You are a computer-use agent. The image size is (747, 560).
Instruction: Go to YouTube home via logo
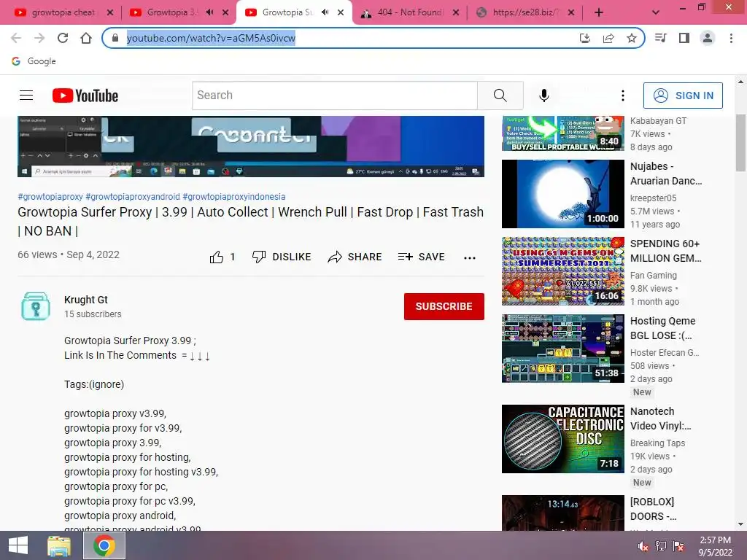pyautogui.click(x=85, y=96)
